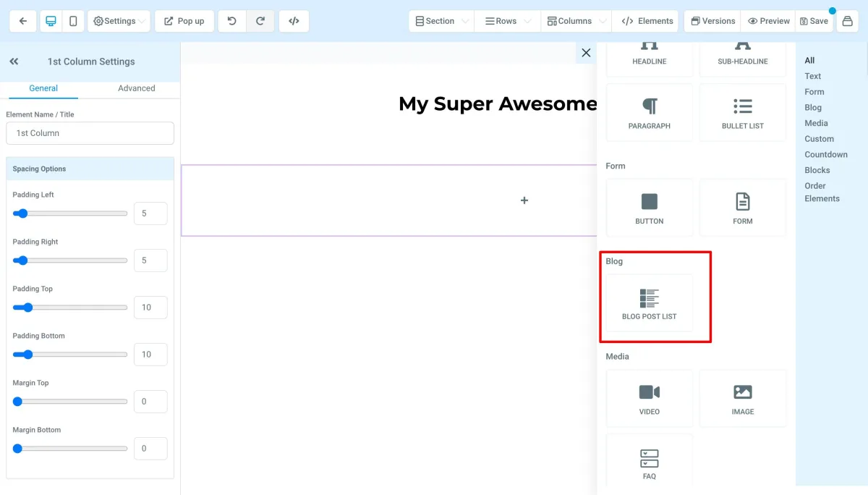Image resolution: width=868 pixels, height=495 pixels.
Task: Redo the last action
Action: (x=260, y=21)
